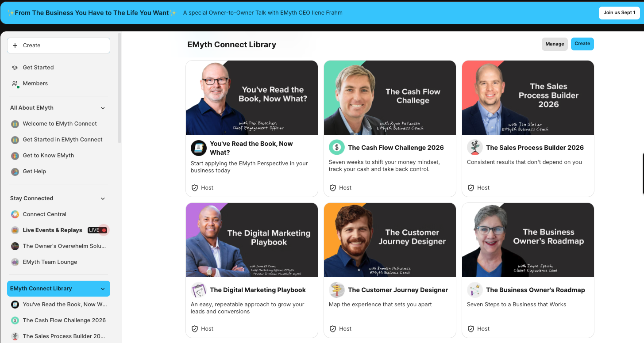Click the avatar icon on Business Owner's Roadmap card
644x343 pixels.
tap(475, 290)
